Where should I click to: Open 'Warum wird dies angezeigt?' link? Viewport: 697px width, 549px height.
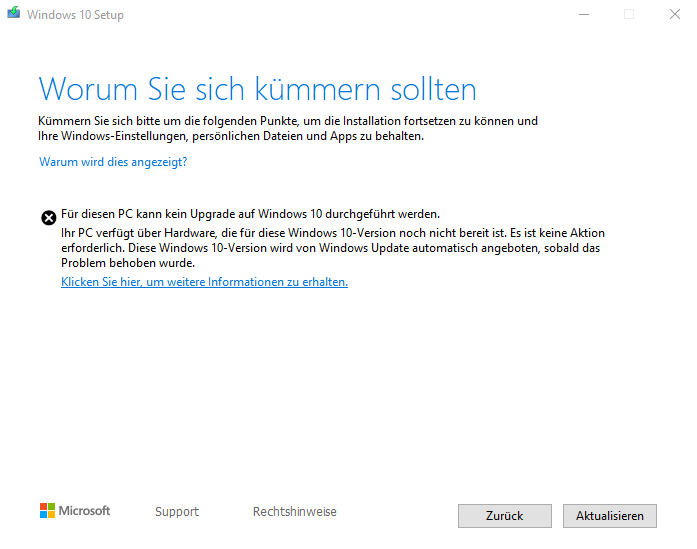[x=113, y=162]
